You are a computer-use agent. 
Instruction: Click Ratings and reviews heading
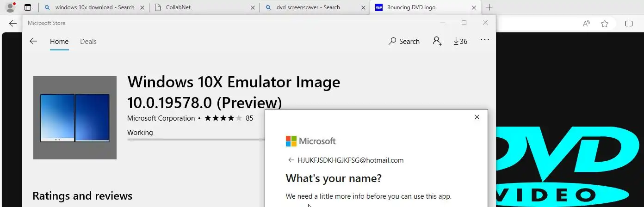82,196
